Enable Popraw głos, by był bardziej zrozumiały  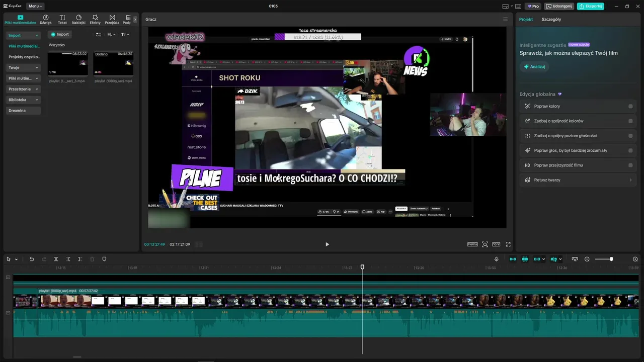click(630, 150)
